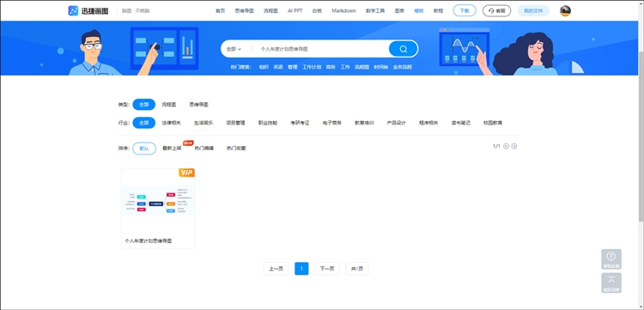Search hot keyword 组织
644x310 pixels.
coord(264,67)
